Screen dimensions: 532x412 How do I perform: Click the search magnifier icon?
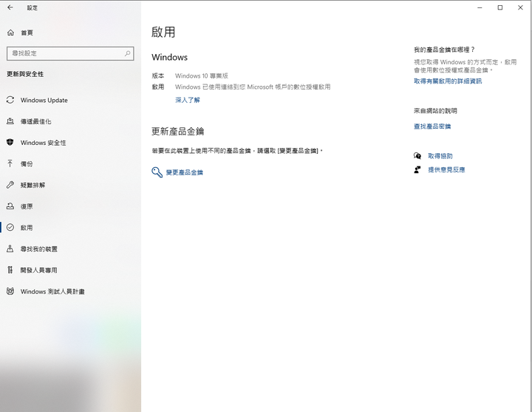pyautogui.click(x=128, y=53)
